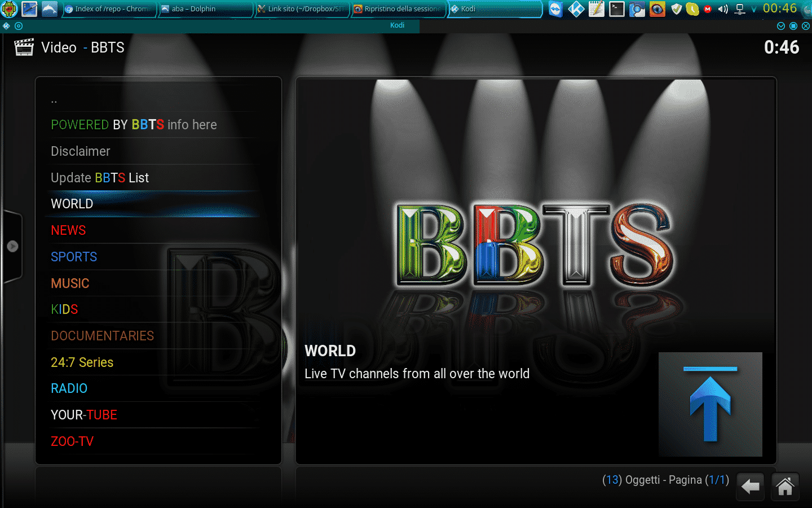Launch Dolphin file manager from panel shortcut

click(50, 8)
